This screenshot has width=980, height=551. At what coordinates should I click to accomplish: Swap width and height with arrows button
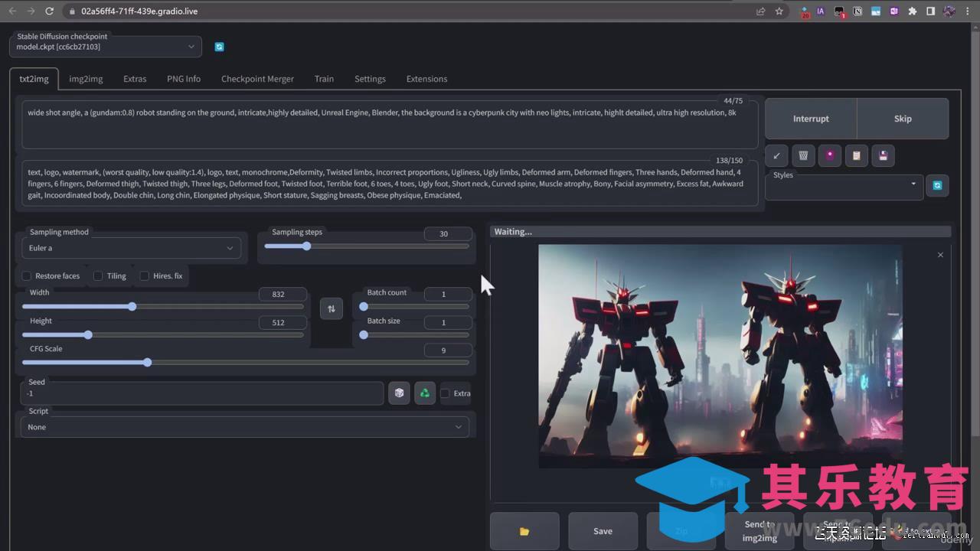[332, 309]
